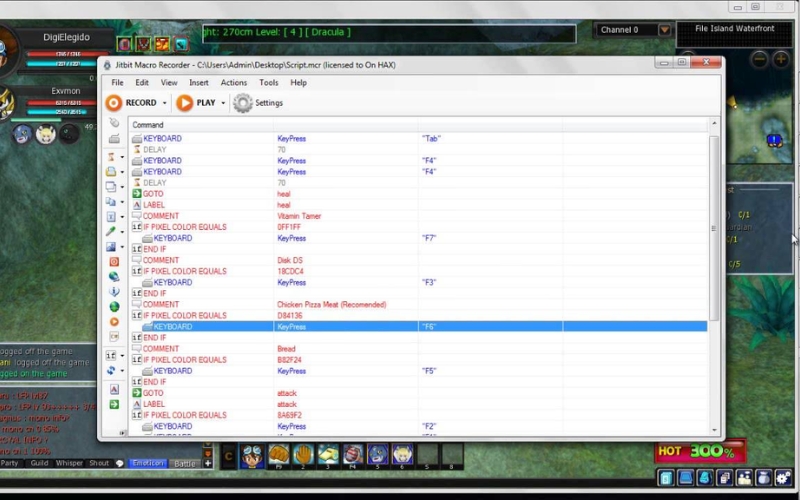The height and width of the screenshot is (500, 800).
Task: Open the Channel 0 dropdown in game
Action: [x=664, y=30]
